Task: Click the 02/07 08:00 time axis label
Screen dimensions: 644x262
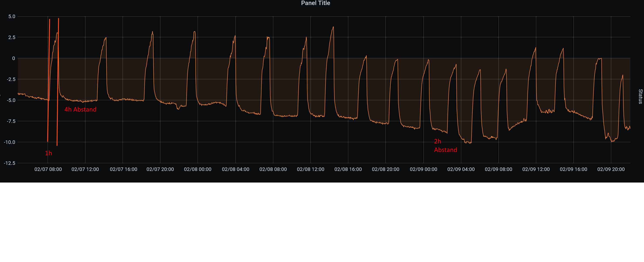Action: 48,169
